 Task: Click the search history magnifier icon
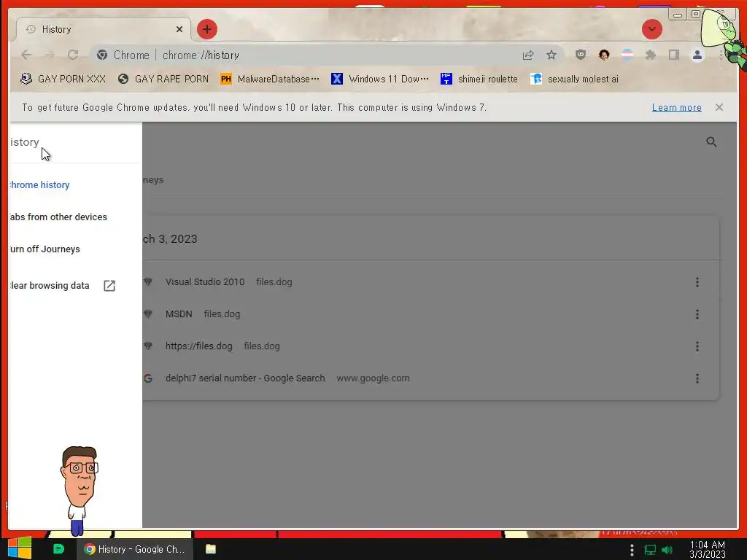(x=711, y=141)
